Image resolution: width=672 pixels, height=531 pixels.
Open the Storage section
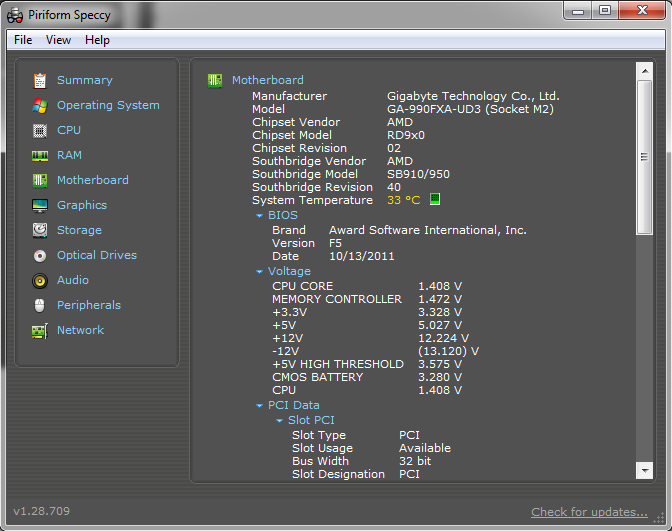pyautogui.click(x=79, y=230)
